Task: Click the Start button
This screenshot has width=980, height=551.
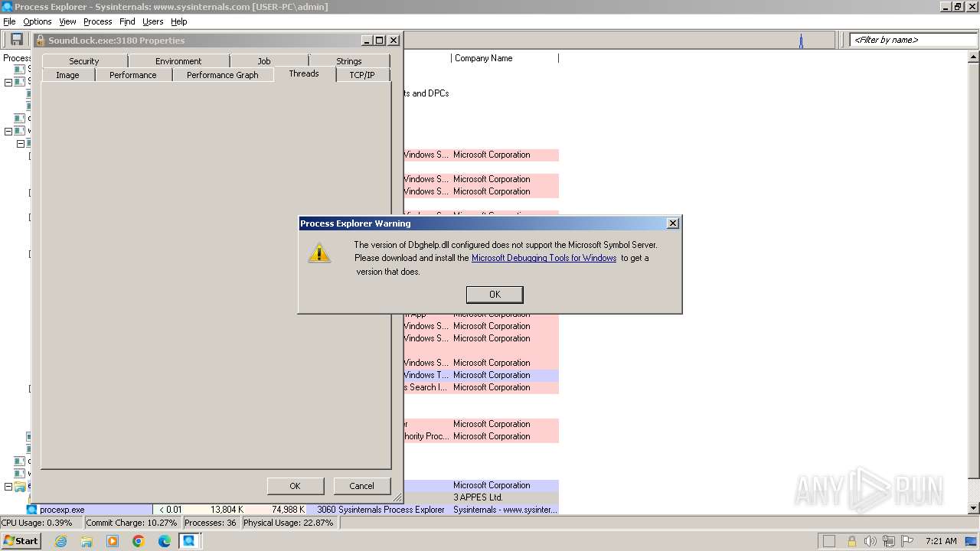Action: pos(21,541)
